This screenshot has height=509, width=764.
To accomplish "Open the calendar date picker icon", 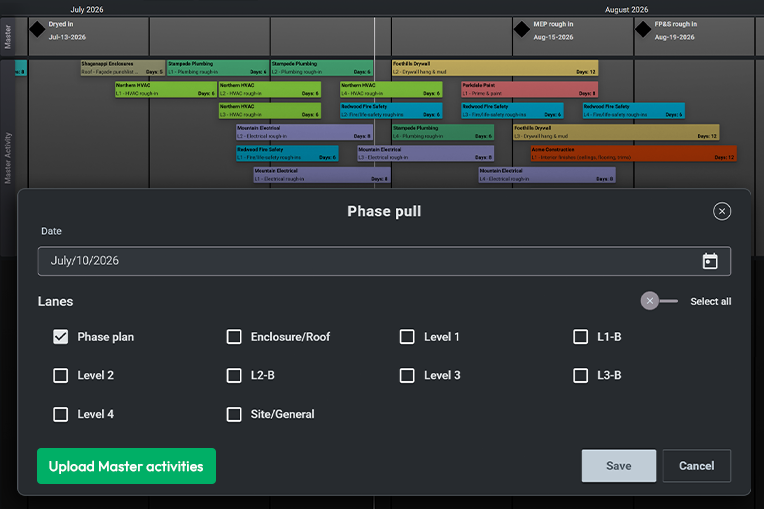I will click(x=710, y=261).
